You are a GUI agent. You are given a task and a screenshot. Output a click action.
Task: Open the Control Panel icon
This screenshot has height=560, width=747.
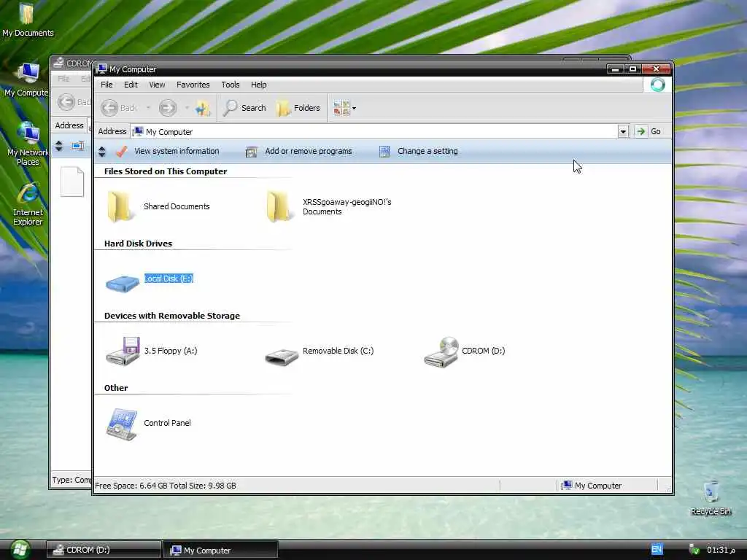tap(122, 424)
